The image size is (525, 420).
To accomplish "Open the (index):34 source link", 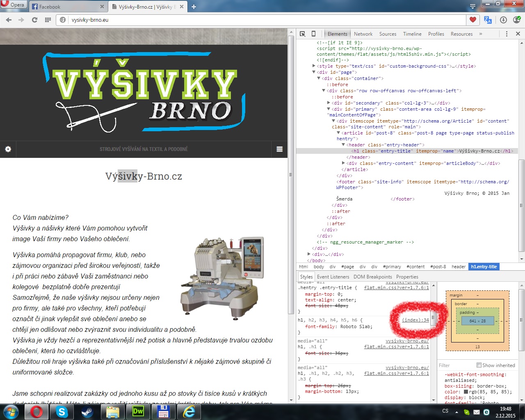I will pos(415,320).
